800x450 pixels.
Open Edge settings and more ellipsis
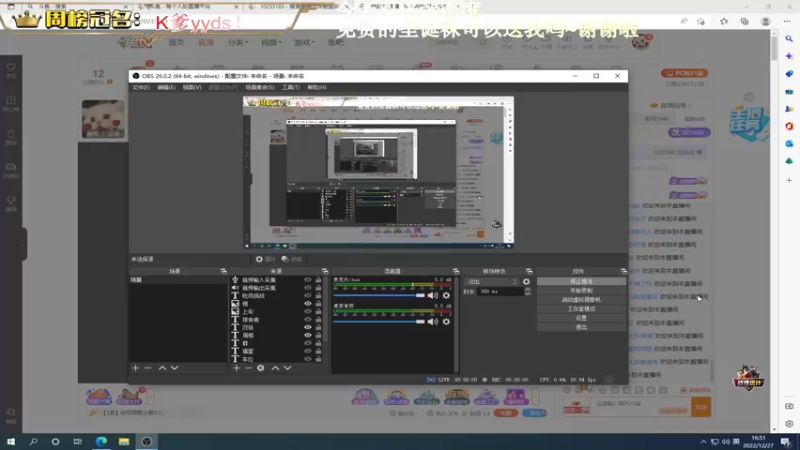[787, 21]
